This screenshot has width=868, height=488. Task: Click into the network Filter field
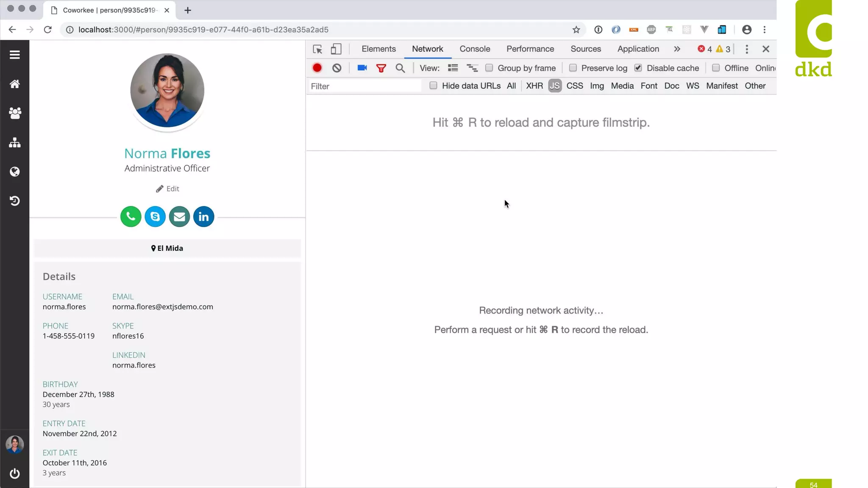[364, 86]
